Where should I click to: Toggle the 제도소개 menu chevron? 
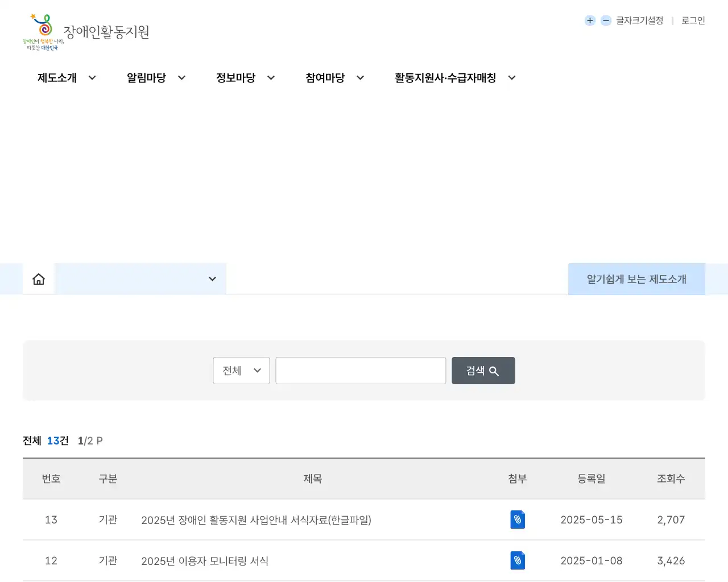pyautogui.click(x=92, y=78)
